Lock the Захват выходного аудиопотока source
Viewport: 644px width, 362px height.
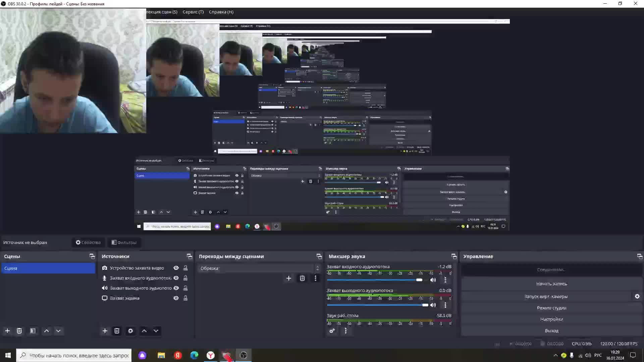coord(185,288)
